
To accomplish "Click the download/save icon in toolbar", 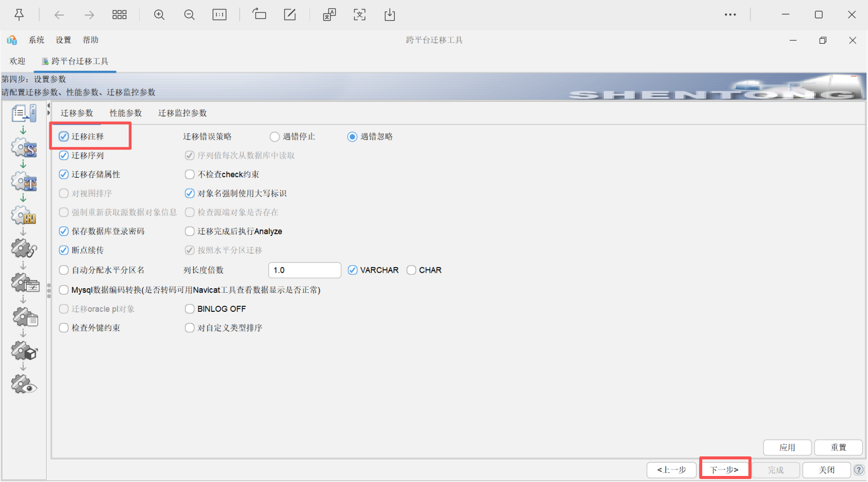I will tap(390, 15).
